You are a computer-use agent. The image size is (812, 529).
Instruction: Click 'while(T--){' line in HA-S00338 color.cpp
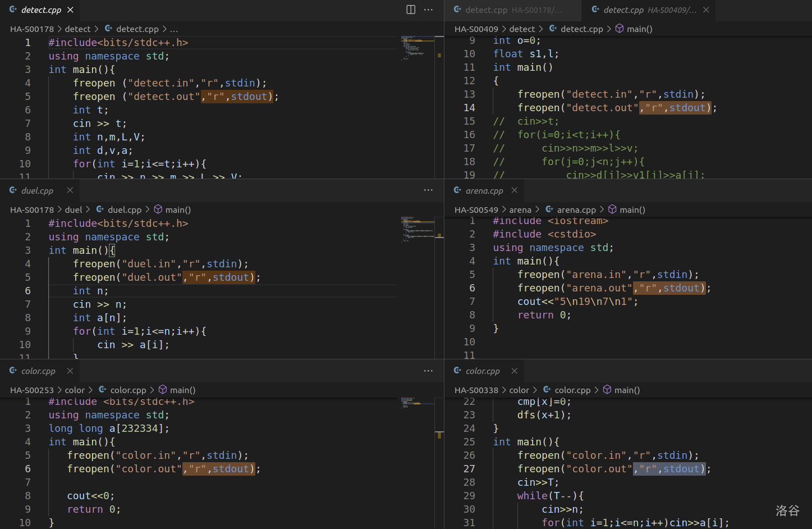[550, 496]
